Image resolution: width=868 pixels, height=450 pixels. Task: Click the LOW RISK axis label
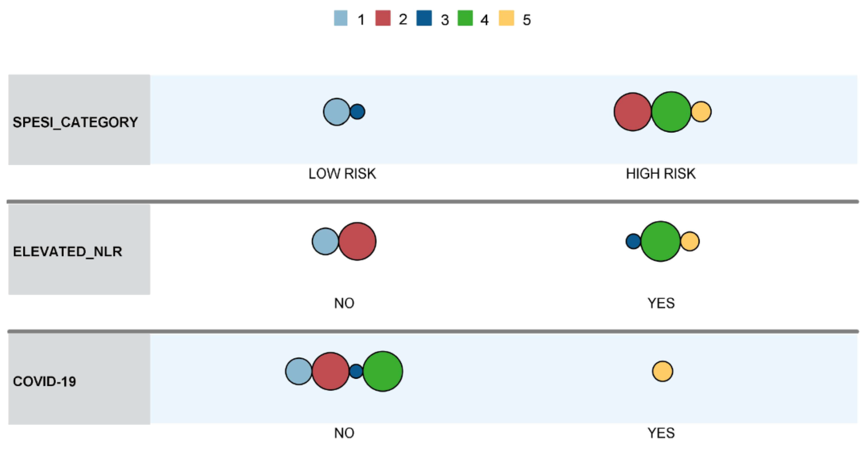click(342, 174)
